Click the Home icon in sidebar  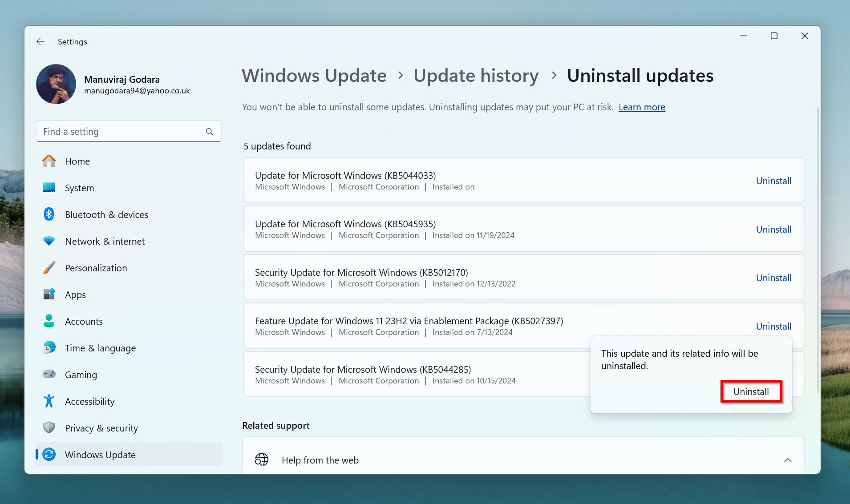point(49,161)
